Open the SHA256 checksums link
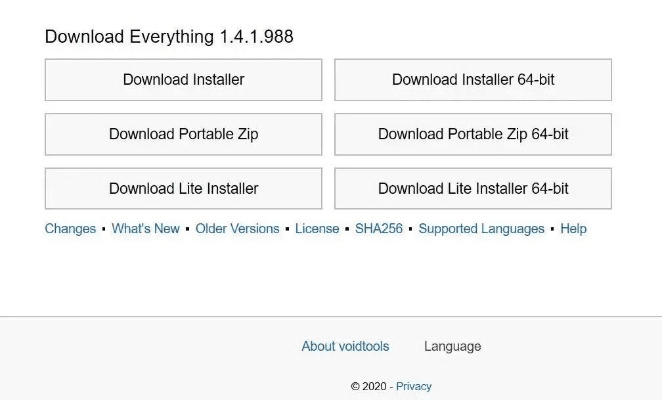 pyautogui.click(x=379, y=229)
